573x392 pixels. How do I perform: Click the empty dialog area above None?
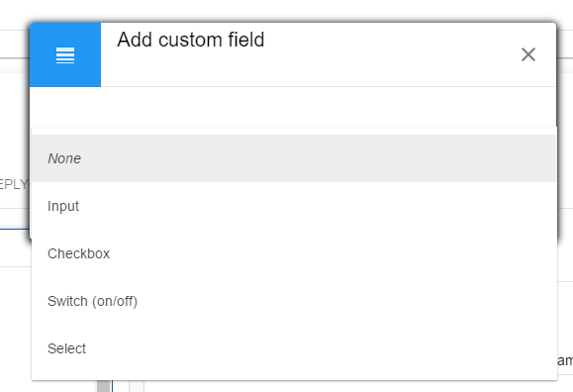(x=292, y=107)
